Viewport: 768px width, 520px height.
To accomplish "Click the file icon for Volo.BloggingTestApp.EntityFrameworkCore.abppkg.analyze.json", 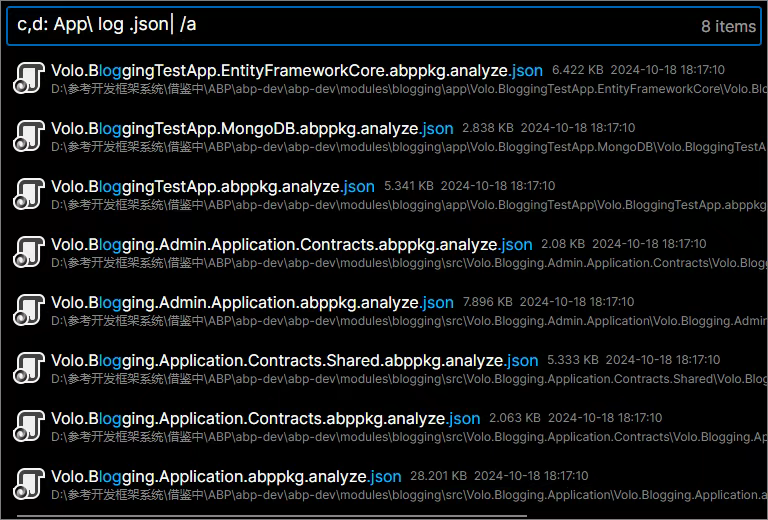I will point(28,78).
